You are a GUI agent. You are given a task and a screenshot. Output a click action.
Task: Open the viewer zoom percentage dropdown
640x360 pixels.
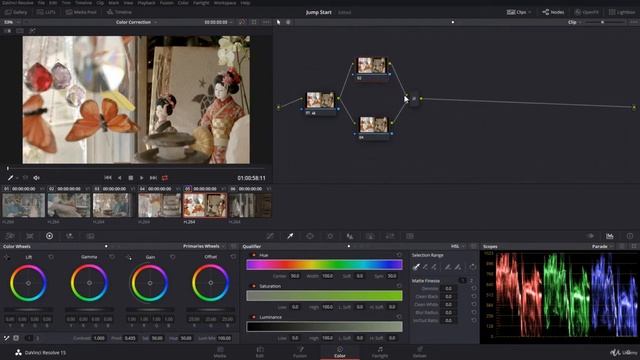click(x=11, y=22)
